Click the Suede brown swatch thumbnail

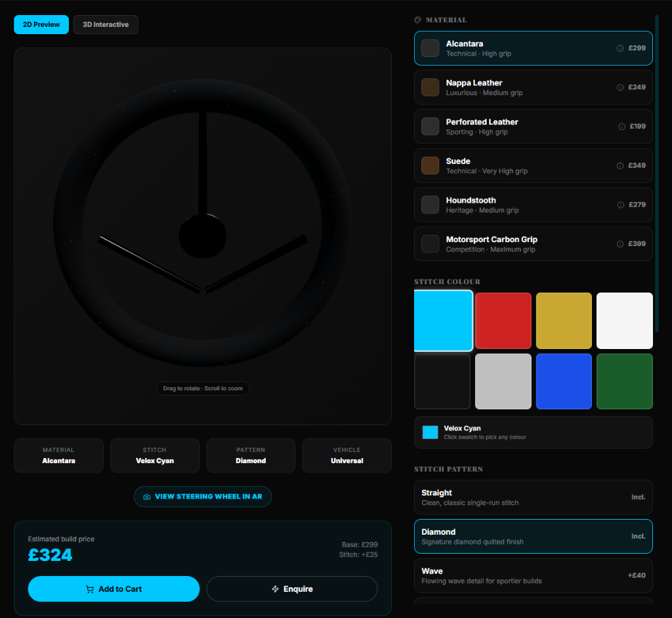click(x=430, y=165)
